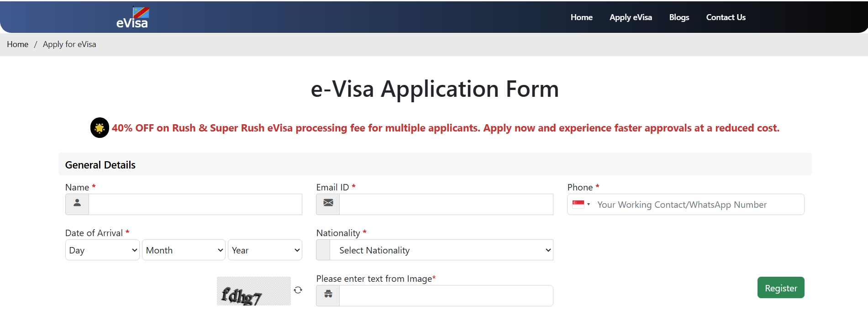The height and width of the screenshot is (316, 868).
Task: Click the sun badge icon beside offer
Action: [x=100, y=128]
